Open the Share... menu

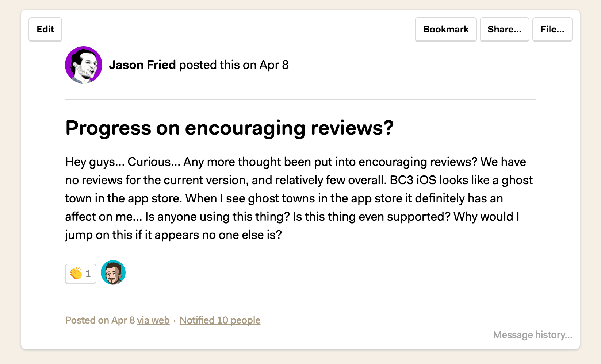pos(505,29)
